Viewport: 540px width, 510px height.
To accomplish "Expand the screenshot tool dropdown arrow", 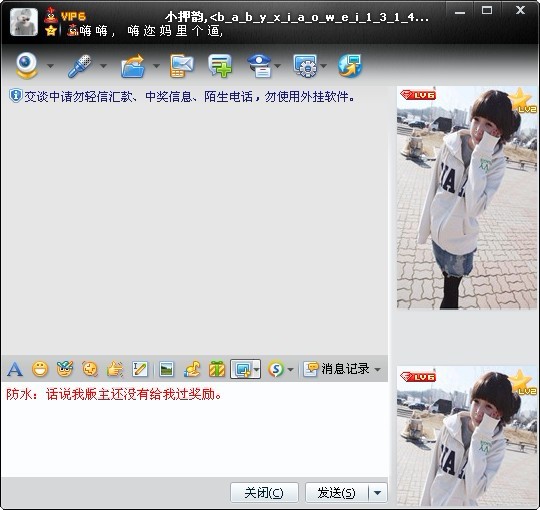I will (x=256, y=370).
